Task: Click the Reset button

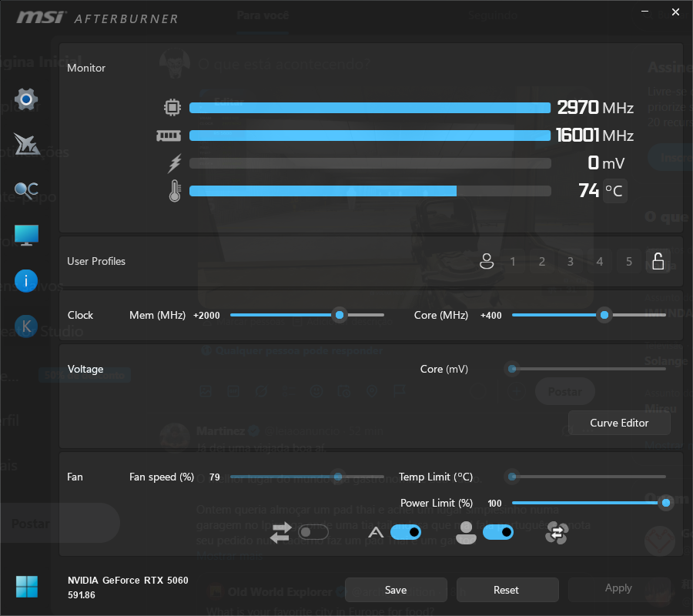Action: 507,590
